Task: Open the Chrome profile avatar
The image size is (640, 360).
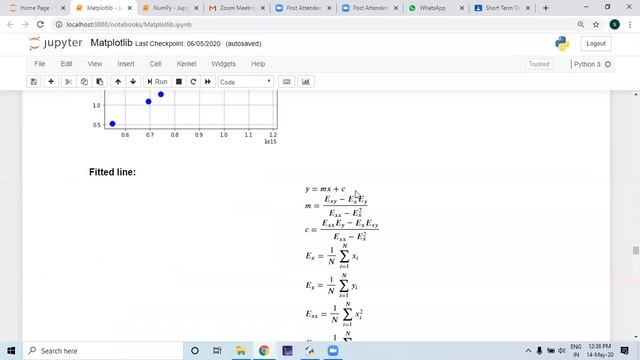Action: point(614,24)
